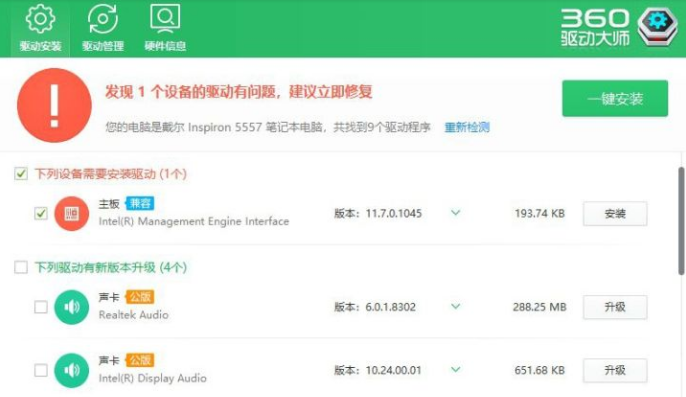Click the 发现1个设备的驱动有问题 warning text

pyautogui.click(x=238, y=92)
